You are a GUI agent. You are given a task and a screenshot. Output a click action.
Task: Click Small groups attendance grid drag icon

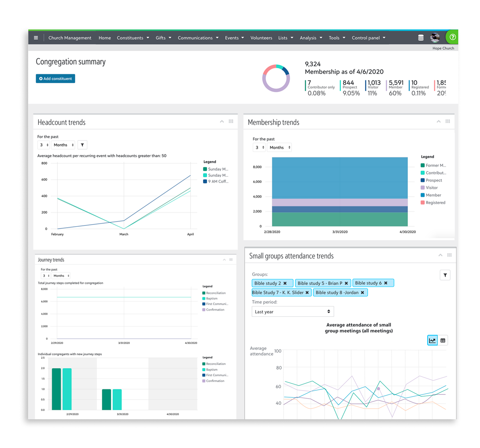[x=449, y=255]
